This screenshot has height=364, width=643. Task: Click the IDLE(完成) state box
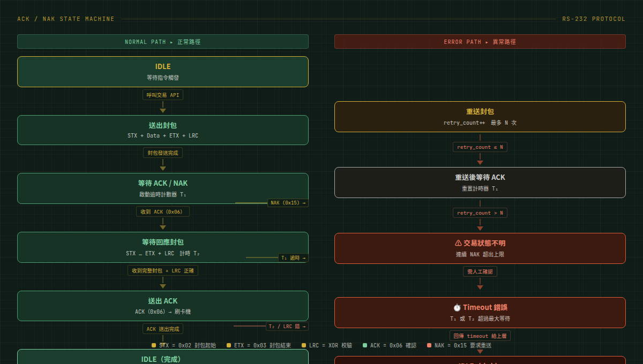tap(163, 357)
